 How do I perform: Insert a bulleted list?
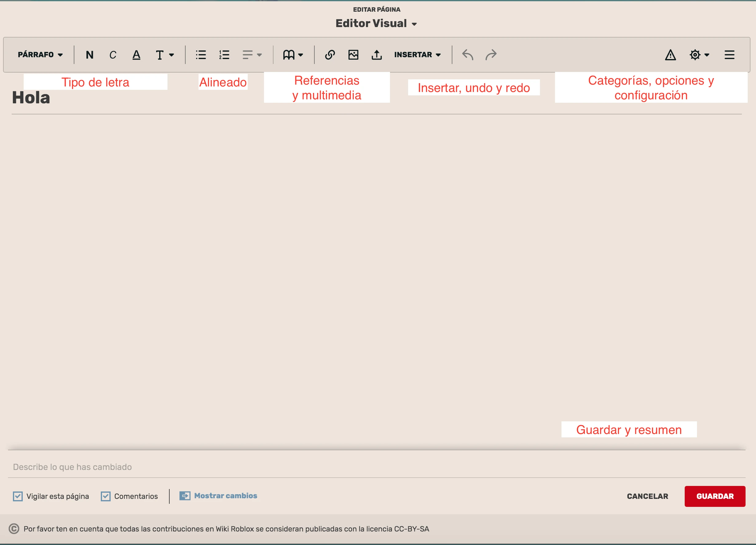click(x=201, y=55)
